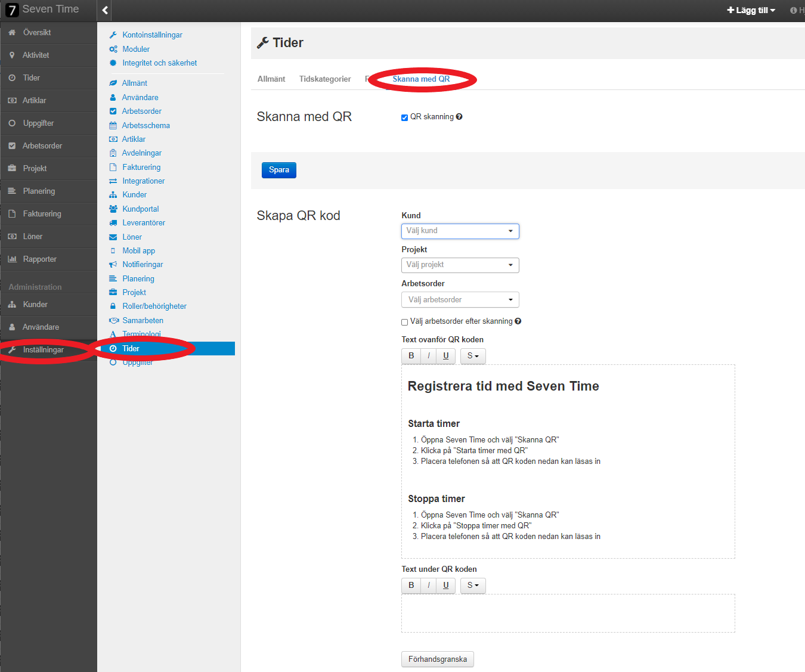
Task: Click the Allmänt leaf icon
Action: pyautogui.click(x=113, y=83)
